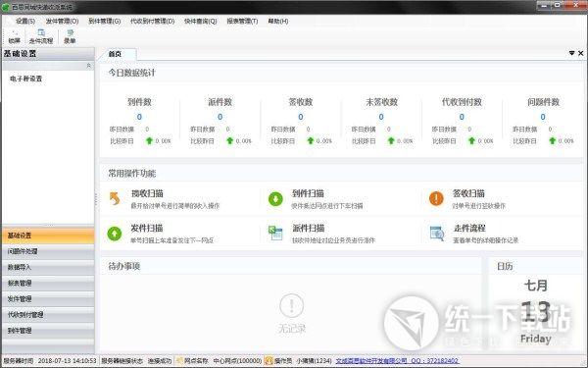Open the 设置(S) menu
The height and width of the screenshot is (368, 588).
(25, 21)
